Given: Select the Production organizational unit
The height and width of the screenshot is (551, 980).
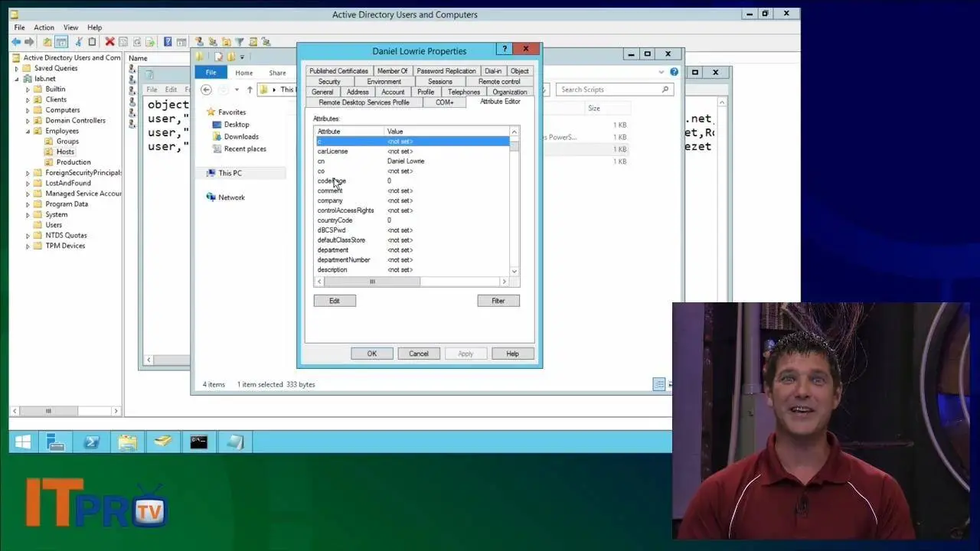Looking at the screenshot, I should [x=73, y=162].
